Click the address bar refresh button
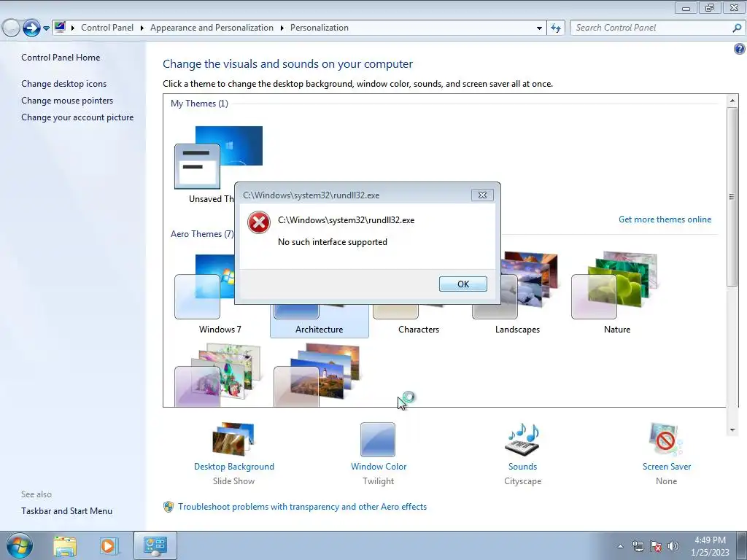This screenshot has height=560, width=747. tap(555, 28)
